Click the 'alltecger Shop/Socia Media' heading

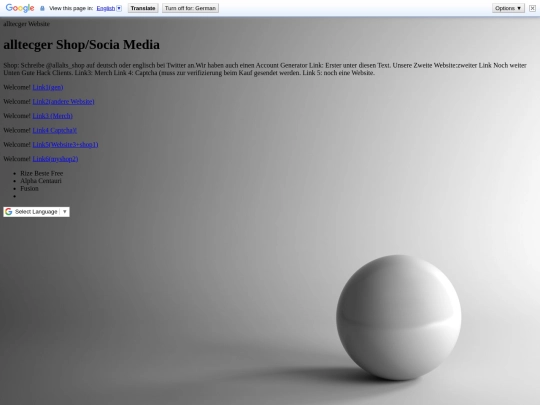82,45
